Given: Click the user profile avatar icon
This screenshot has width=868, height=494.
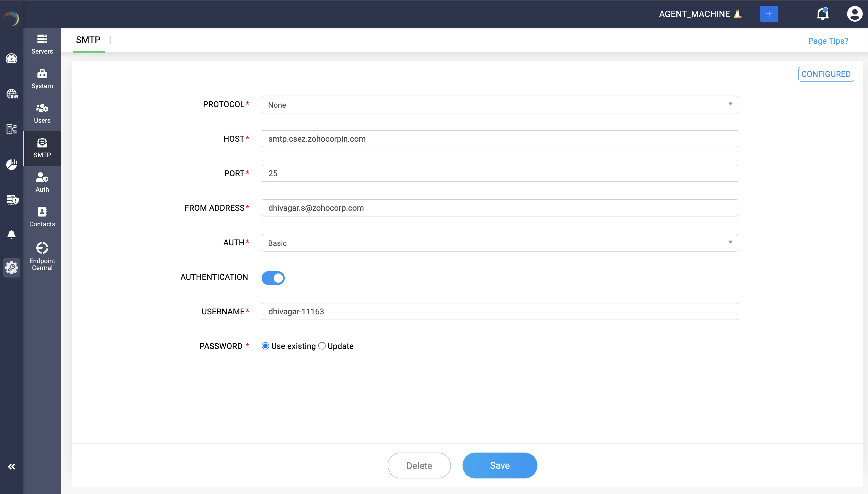Looking at the screenshot, I should pyautogui.click(x=854, y=14).
